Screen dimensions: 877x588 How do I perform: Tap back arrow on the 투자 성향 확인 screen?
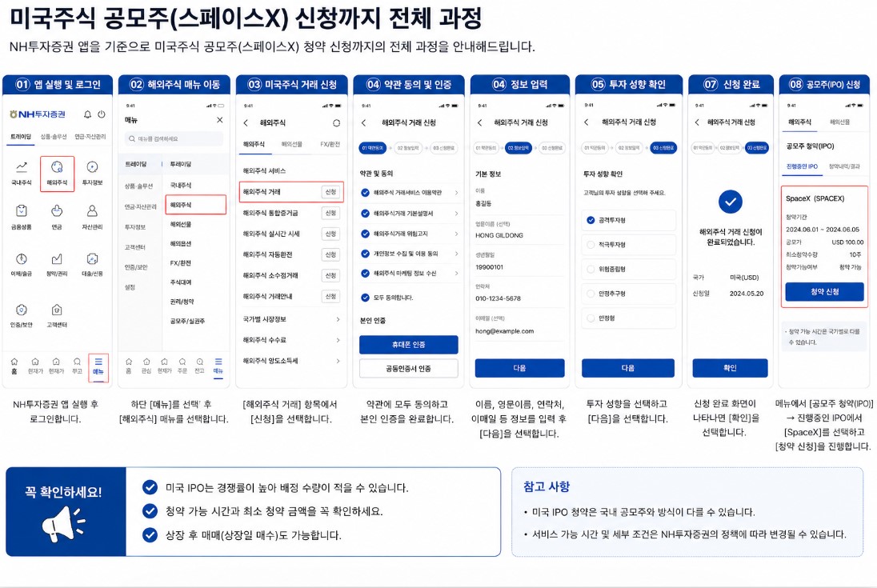pos(587,122)
